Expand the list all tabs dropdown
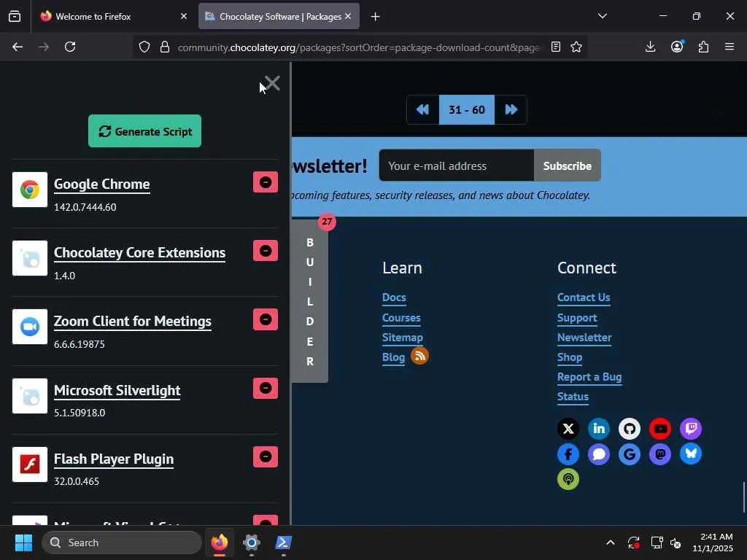Screen dimensions: 747x560 pos(602,16)
